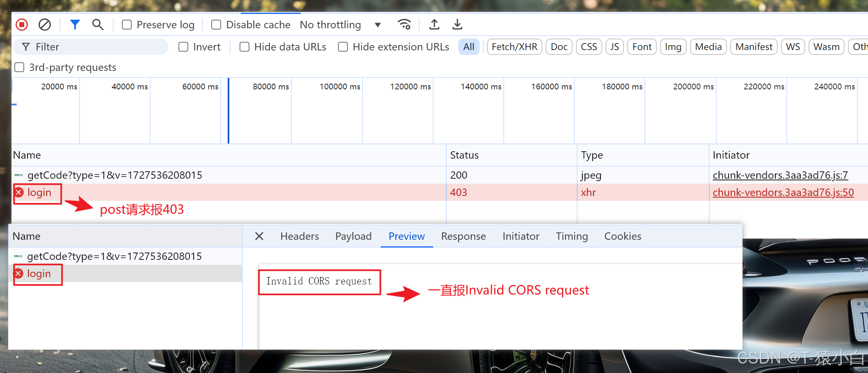Check the Invert filter option
This screenshot has width=868, height=373.
point(183,47)
